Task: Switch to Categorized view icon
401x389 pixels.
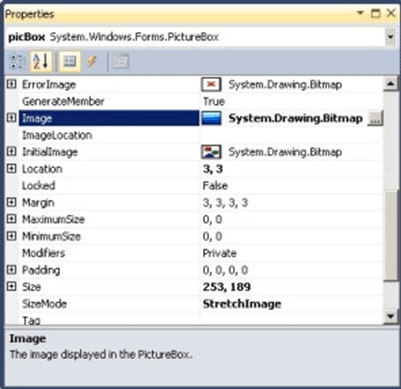Action: [x=17, y=62]
